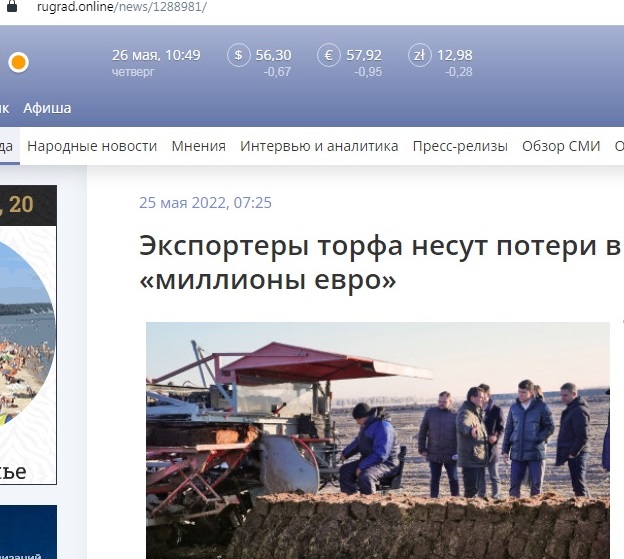624x559 pixels.
Task: Open the peat harvesting article photo
Action: point(378,440)
